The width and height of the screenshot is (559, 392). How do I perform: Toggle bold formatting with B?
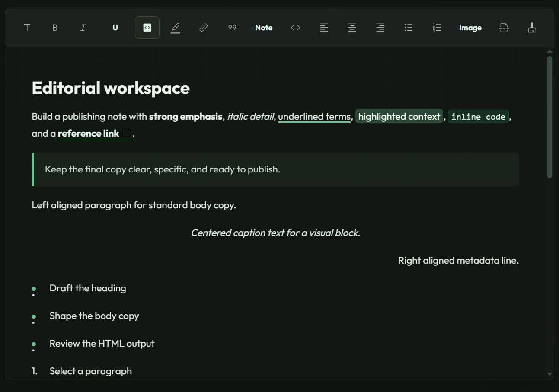click(x=55, y=28)
